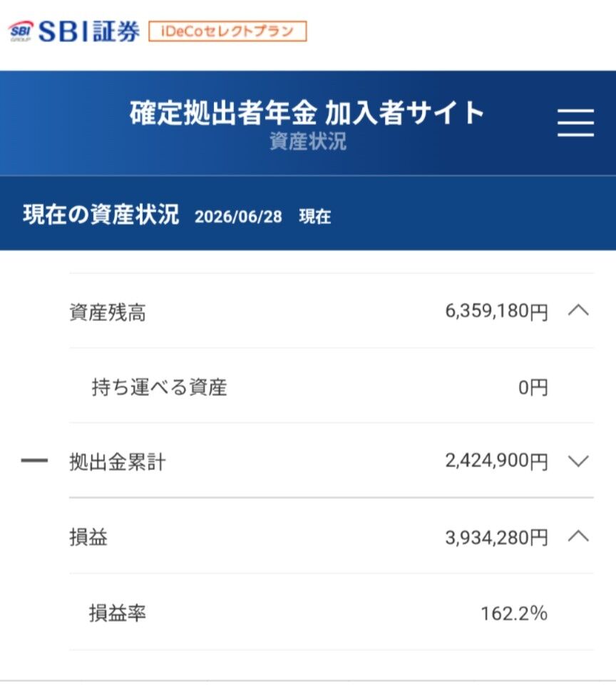The width and height of the screenshot is (616, 692).
Task: Click the 6,359,180円 balance amount
Action: [496, 312]
